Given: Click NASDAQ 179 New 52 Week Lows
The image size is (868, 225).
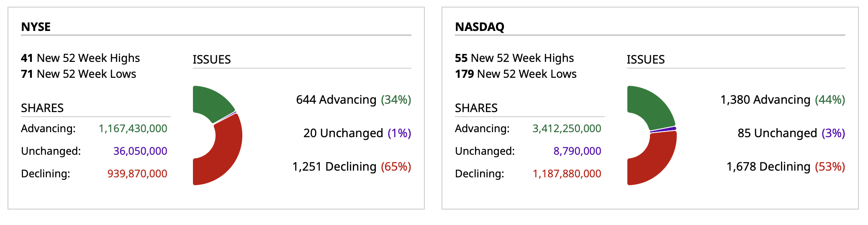Looking at the screenshot, I should [x=516, y=74].
